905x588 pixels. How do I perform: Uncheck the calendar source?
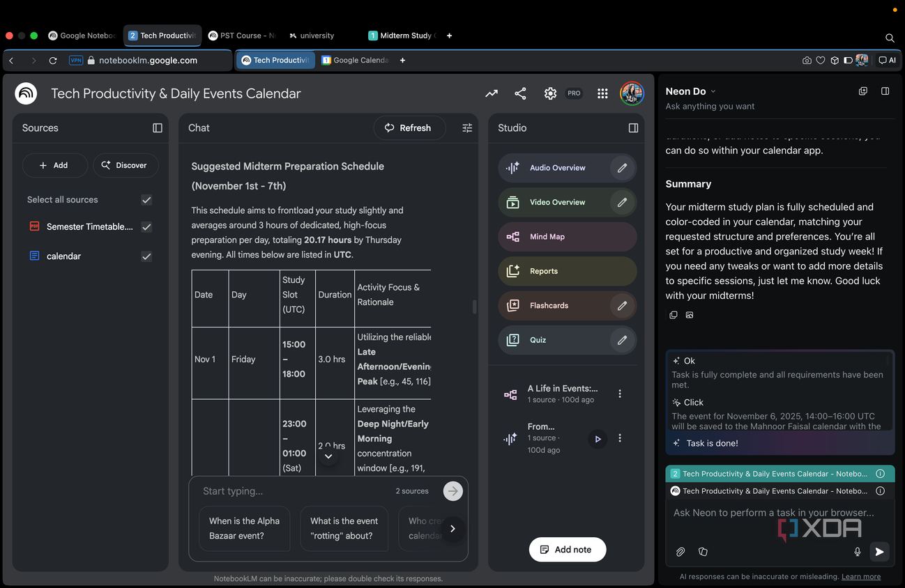click(x=146, y=256)
